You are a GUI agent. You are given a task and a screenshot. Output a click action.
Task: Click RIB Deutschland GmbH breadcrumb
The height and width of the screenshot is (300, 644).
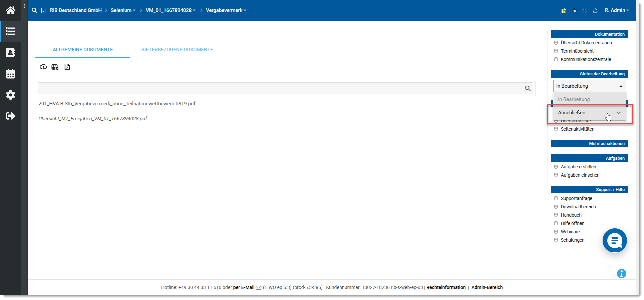[x=76, y=10]
